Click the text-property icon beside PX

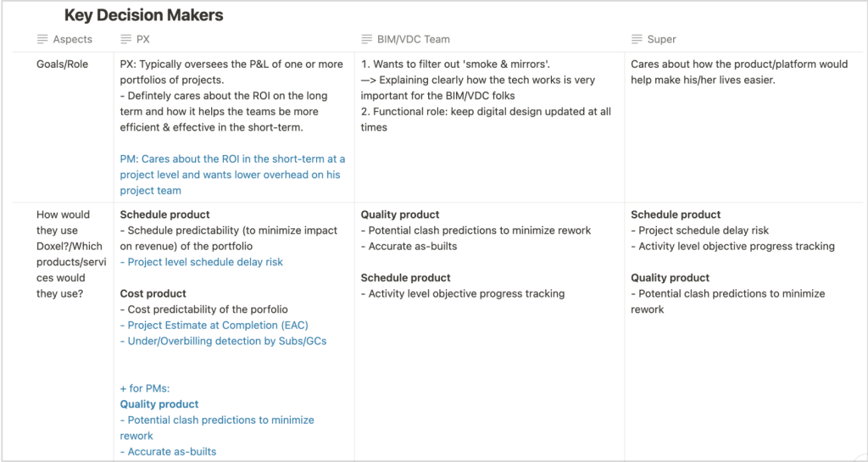125,39
